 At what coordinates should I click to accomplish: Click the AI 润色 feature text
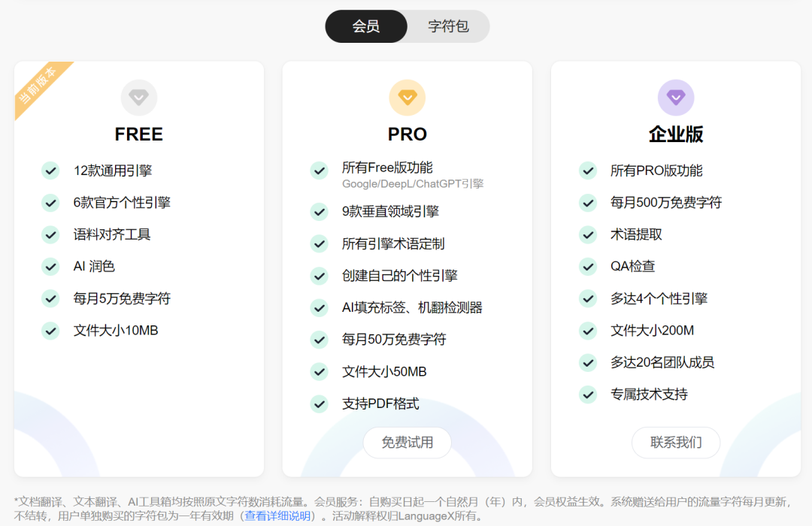[94, 267]
